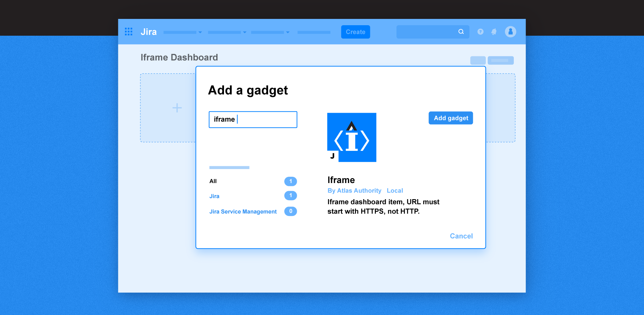644x315 pixels.
Task: Open the notifications bell icon
Action: pyautogui.click(x=494, y=31)
